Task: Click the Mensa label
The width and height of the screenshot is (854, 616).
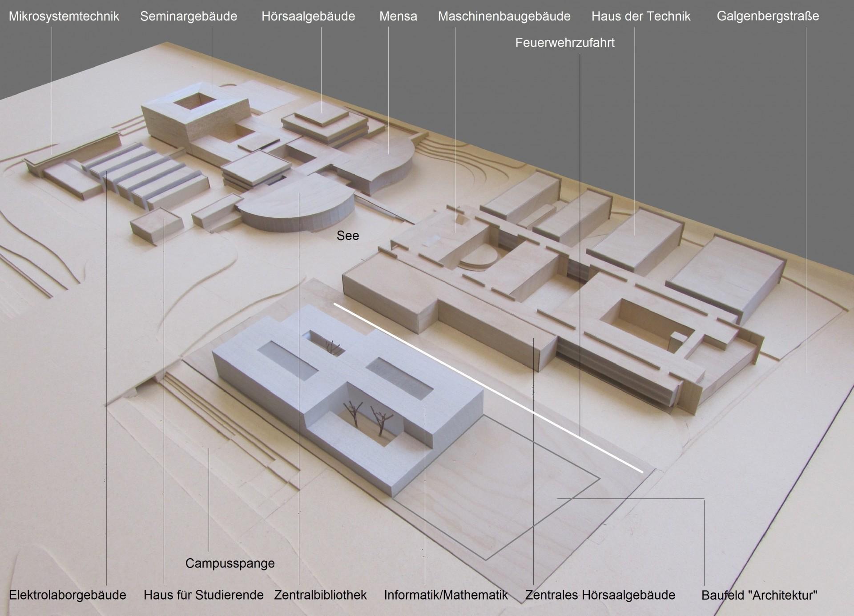Action: [398, 17]
